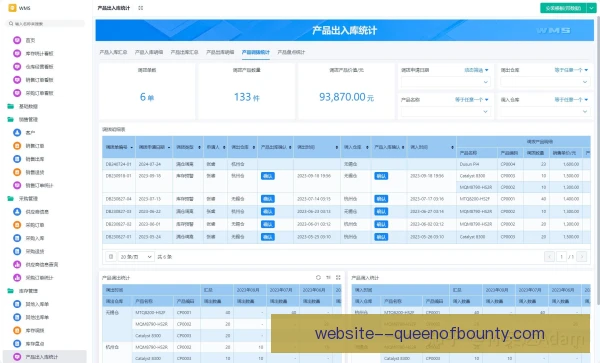This screenshot has width=600, height=363.
Task: Change 等于任意一个 condition for 调出仓库
Action: coord(571,70)
